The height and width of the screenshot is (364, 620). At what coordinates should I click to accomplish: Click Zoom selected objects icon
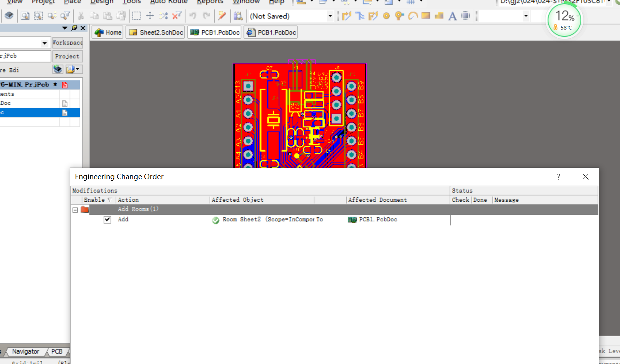click(x=52, y=16)
